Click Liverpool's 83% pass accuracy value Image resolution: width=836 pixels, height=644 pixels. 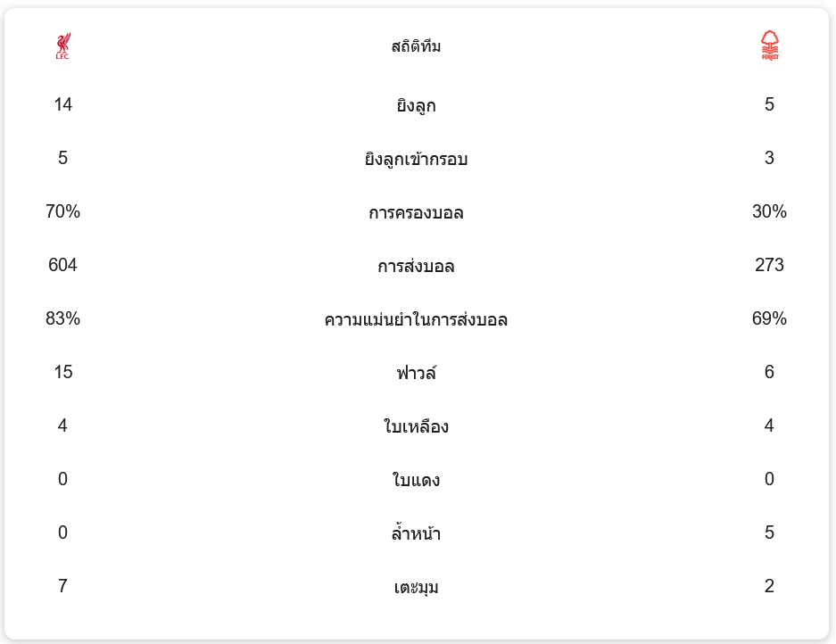tap(62, 318)
